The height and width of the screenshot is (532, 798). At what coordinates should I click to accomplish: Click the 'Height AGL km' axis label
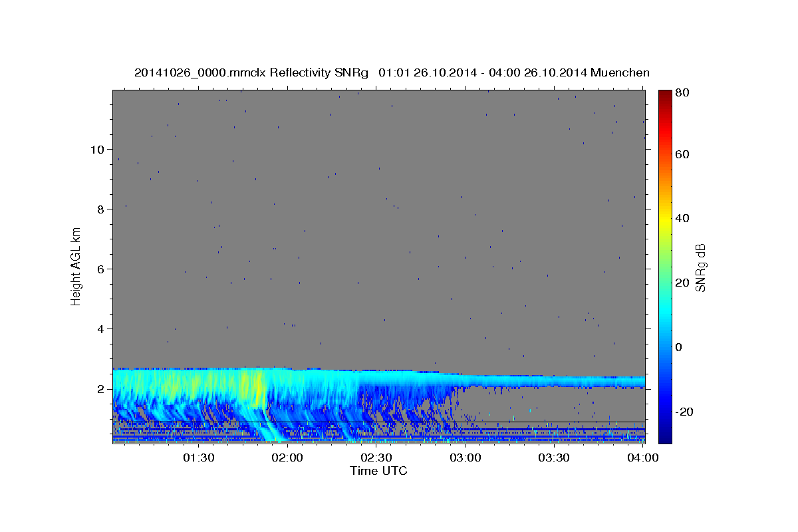[x=76, y=265]
